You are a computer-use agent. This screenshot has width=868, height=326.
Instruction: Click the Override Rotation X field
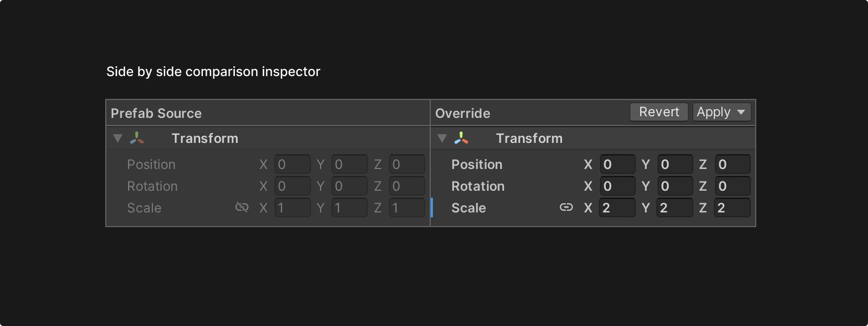point(617,186)
